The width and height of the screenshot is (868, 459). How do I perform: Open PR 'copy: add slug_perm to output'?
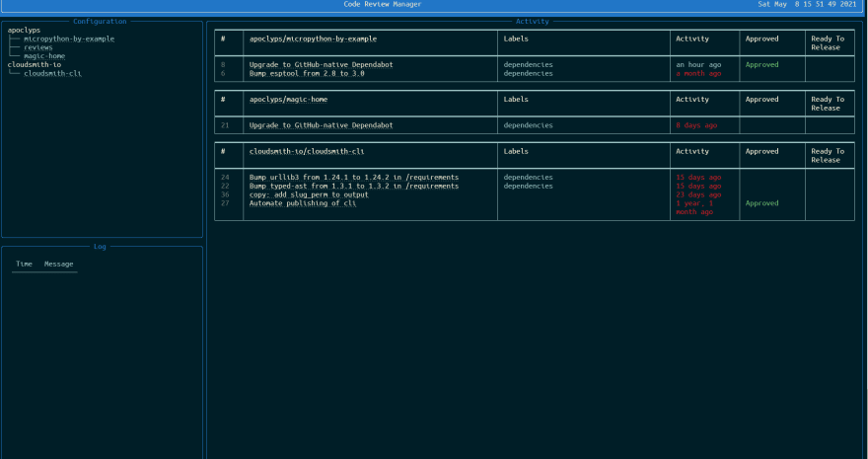tap(309, 194)
